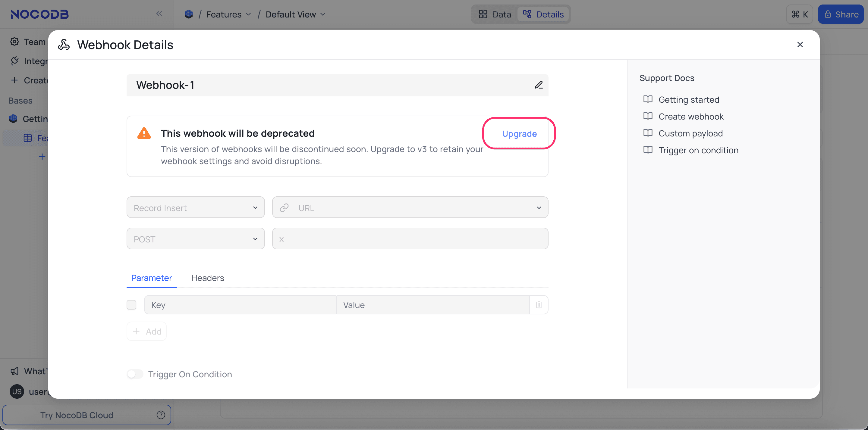This screenshot has width=868, height=430.
Task: Open the Record Insert event dropdown
Action: pos(195,207)
